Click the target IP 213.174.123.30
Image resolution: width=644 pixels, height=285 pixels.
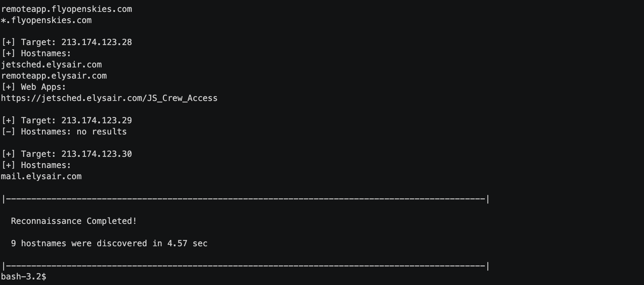pyautogui.click(x=96, y=154)
